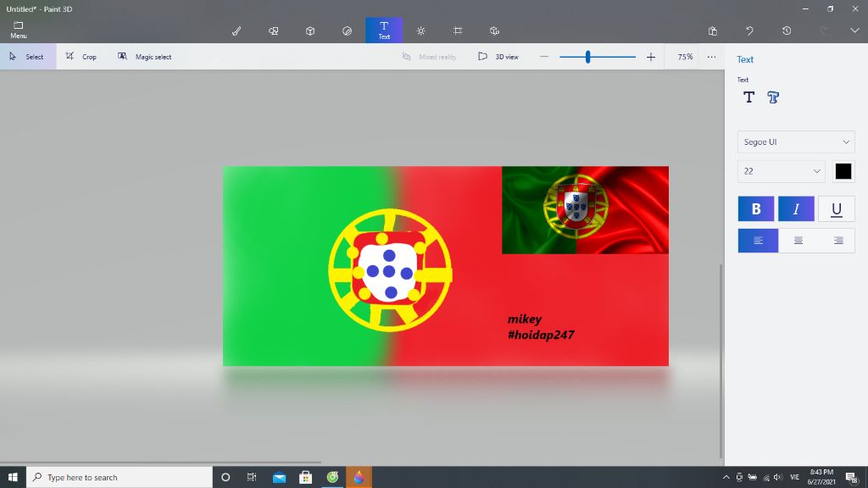Align text left
Image resolution: width=868 pixels, height=488 pixels.
758,240
